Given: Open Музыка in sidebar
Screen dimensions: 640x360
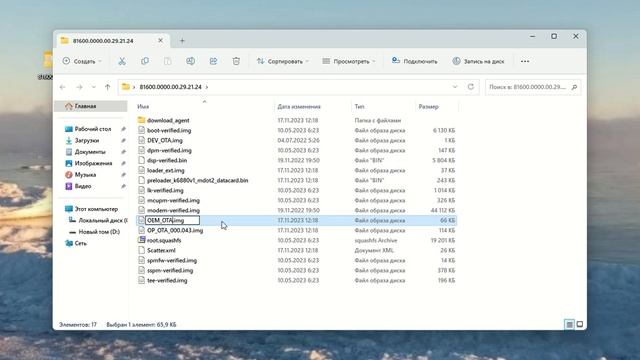Looking at the screenshot, I should click(x=85, y=175).
